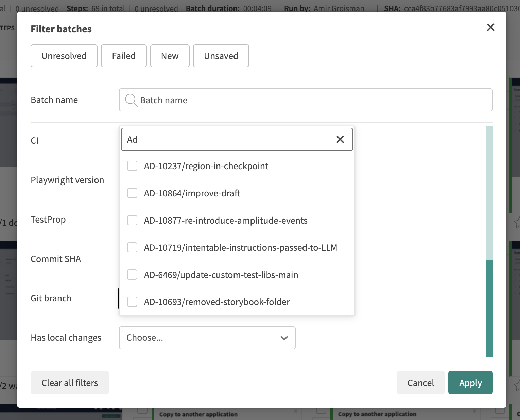Click the star icon at right edge

517,223
